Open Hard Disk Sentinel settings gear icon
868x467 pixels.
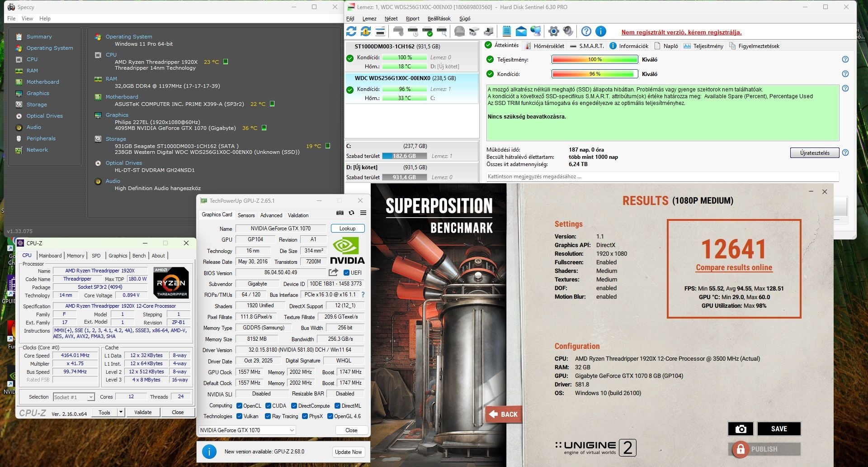coord(554,31)
